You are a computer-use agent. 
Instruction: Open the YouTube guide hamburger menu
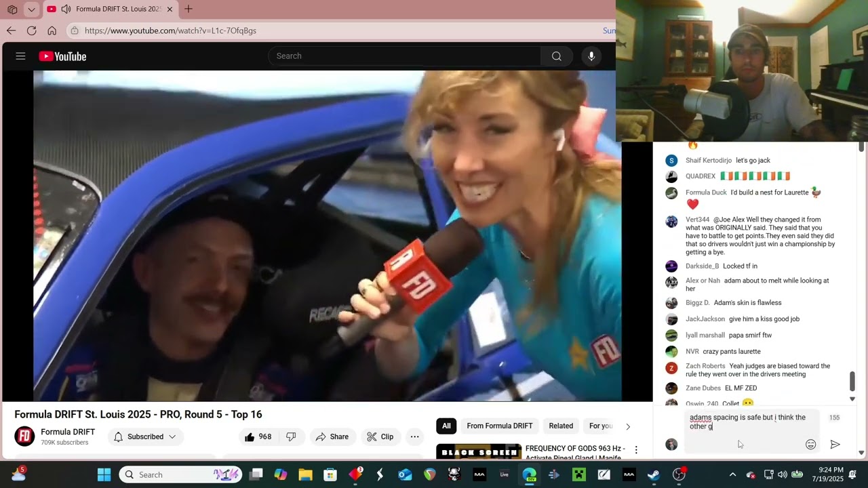pos(20,56)
